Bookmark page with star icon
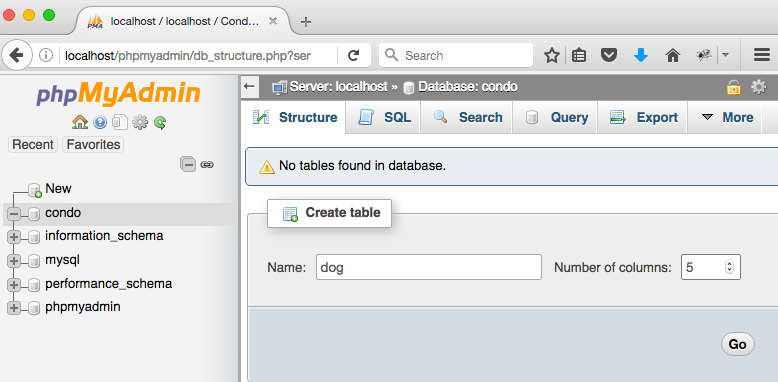Viewport: 778px width, 382px height. (552, 55)
